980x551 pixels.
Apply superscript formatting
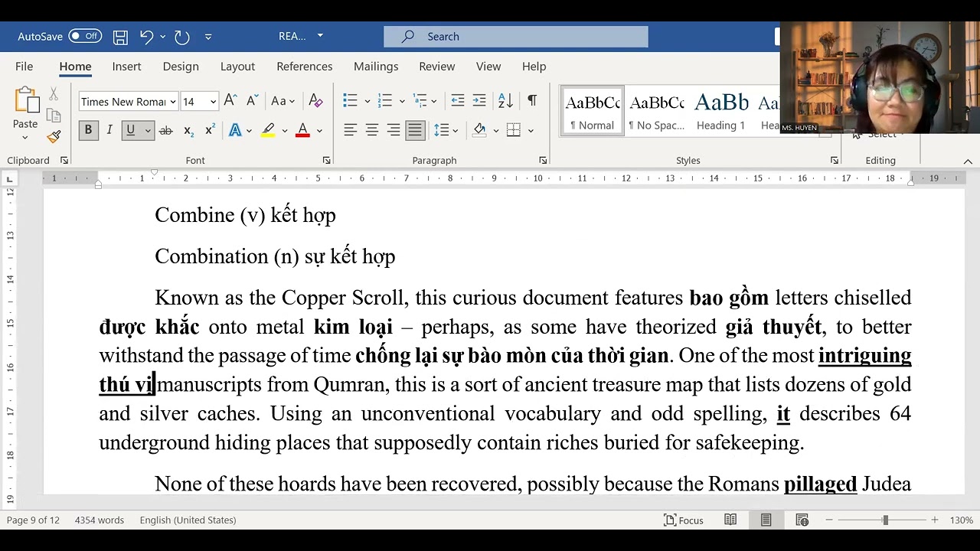(x=210, y=131)
